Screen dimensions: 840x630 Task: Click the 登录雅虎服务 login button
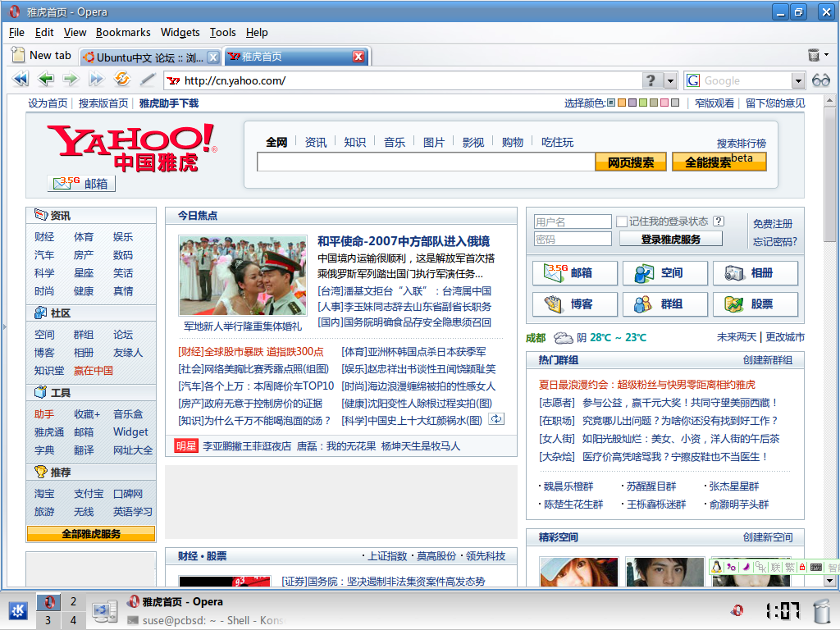point(671,239)
